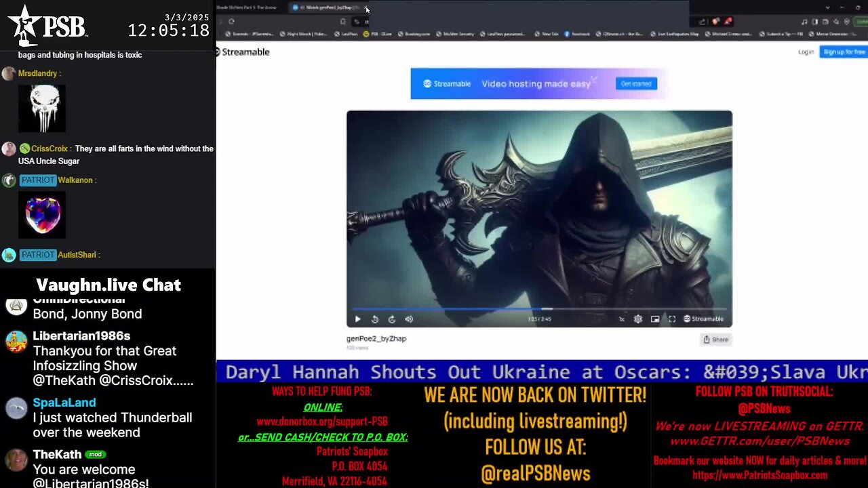Enable picture-in-picture mode for video
Screen dimensions: 868x488
655,319
